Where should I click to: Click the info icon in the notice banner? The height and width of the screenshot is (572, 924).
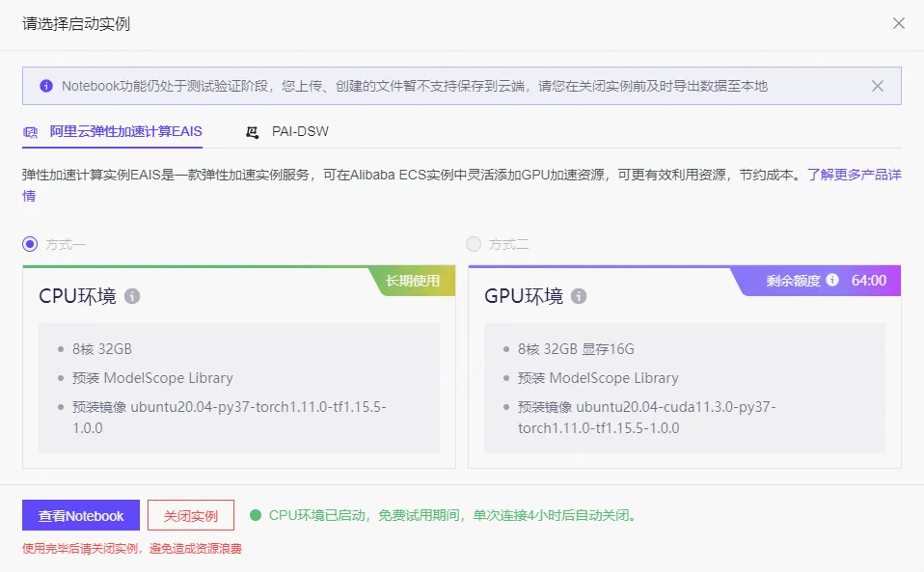[x=46, y=86]
